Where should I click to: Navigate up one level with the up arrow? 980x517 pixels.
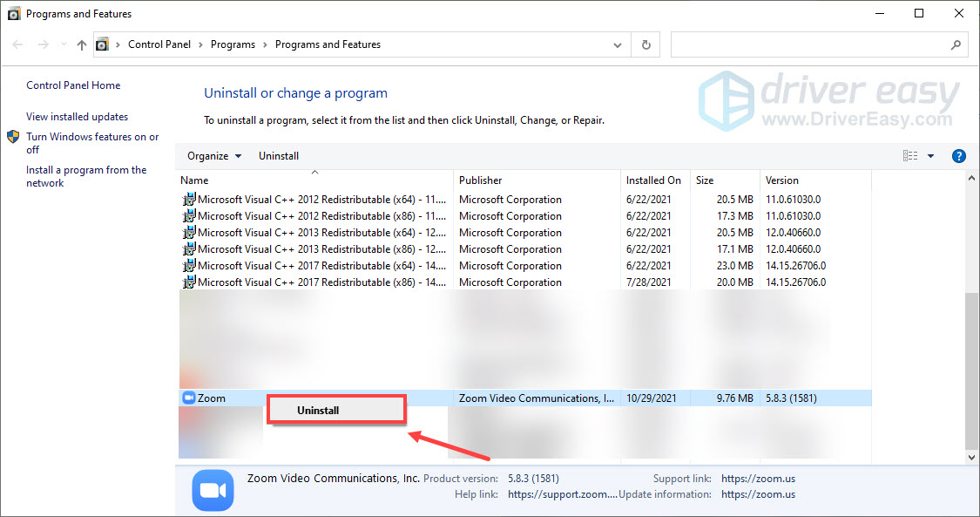(80, 44)
